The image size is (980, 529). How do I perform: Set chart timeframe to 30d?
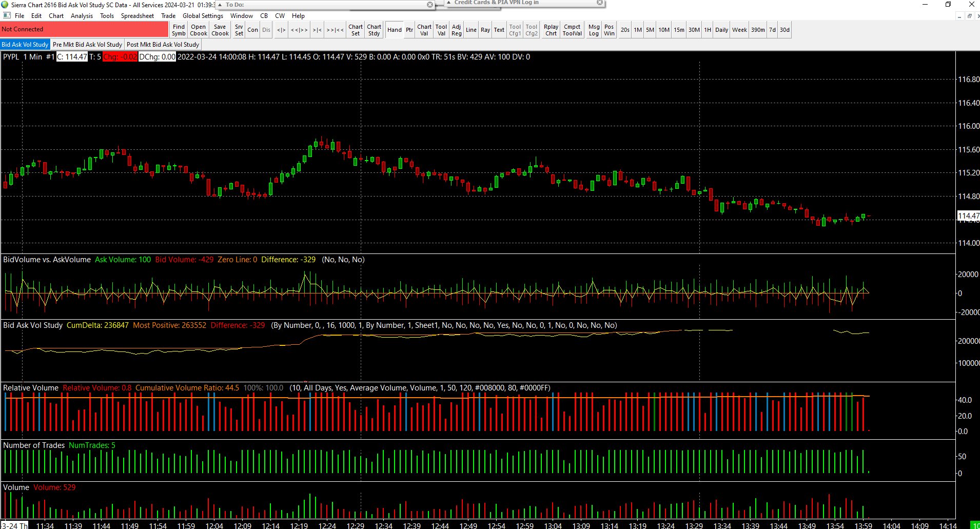tap(785, 30)
